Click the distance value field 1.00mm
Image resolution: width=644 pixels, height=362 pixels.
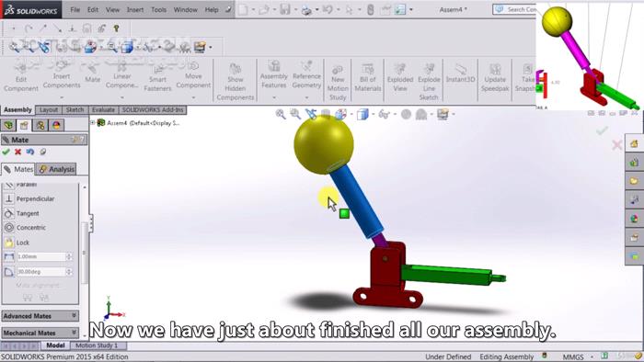[x=40, y=256]
